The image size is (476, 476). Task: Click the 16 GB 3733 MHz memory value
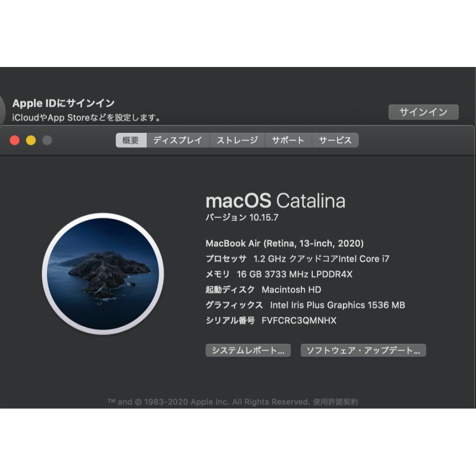tap(294, 275)
